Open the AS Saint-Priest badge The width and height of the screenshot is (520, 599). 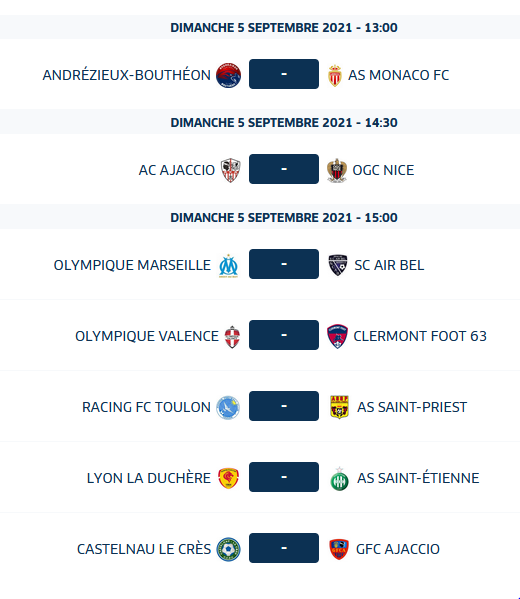coord(339,407)
